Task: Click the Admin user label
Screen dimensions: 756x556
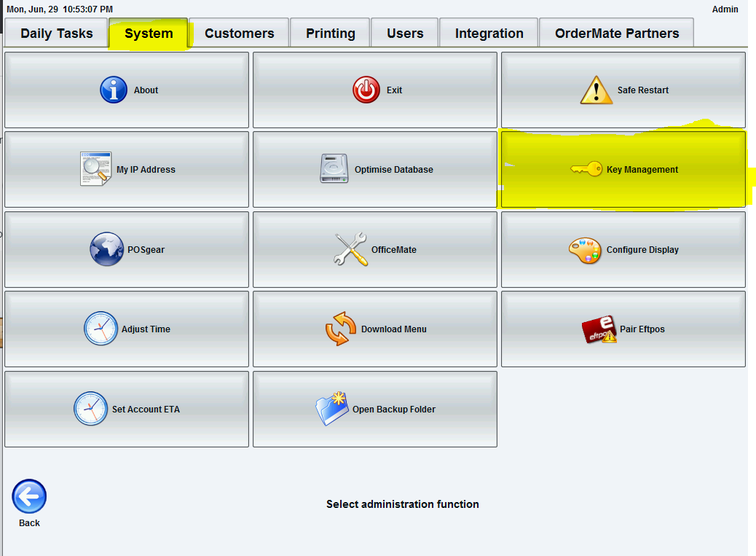Action: [x=725, y=9]
